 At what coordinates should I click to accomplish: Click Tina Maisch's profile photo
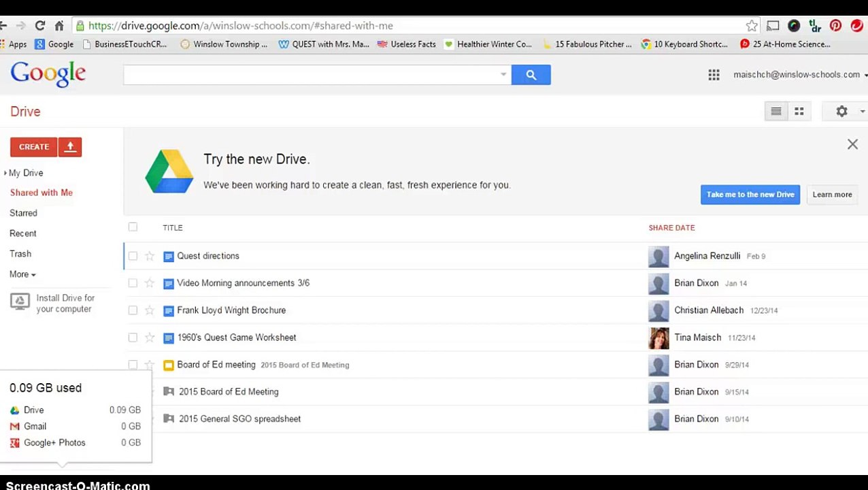(658, 338)
